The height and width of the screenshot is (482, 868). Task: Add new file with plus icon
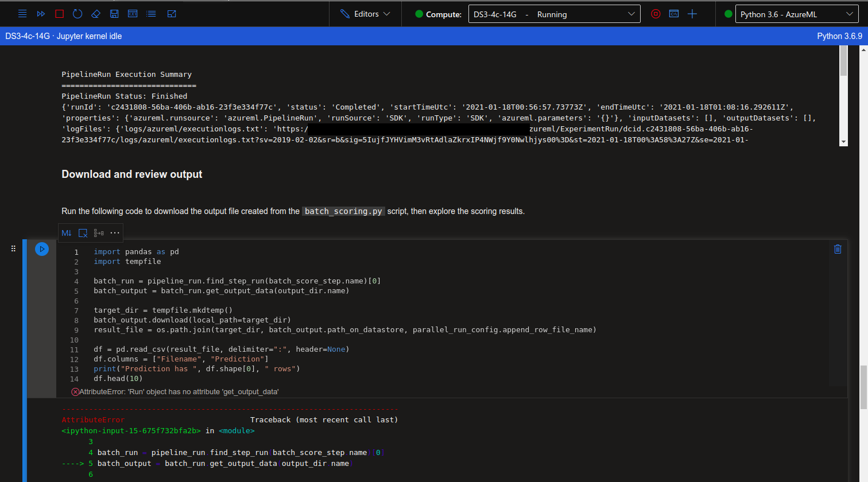pyautogui.click(x=692, y=14)
